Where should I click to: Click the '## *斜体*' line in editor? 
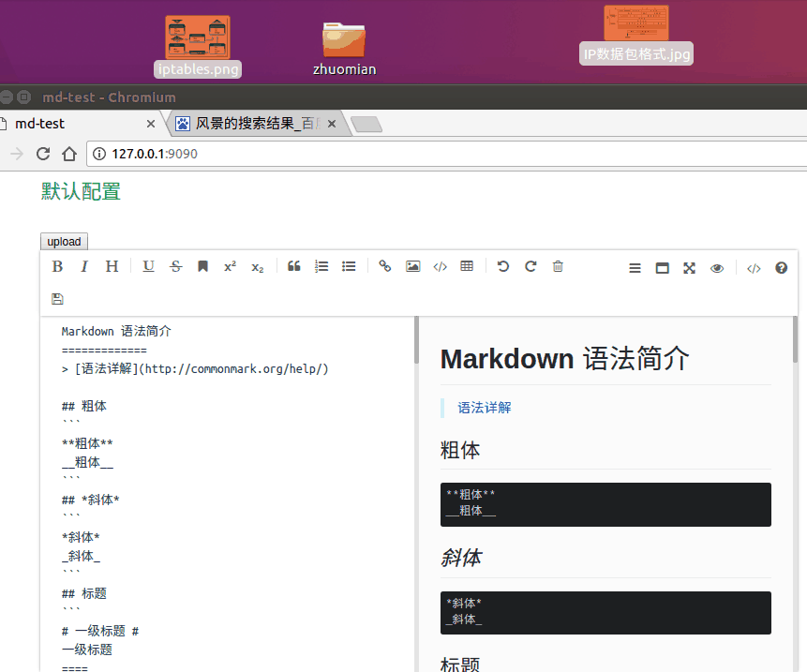pos(91,500)
